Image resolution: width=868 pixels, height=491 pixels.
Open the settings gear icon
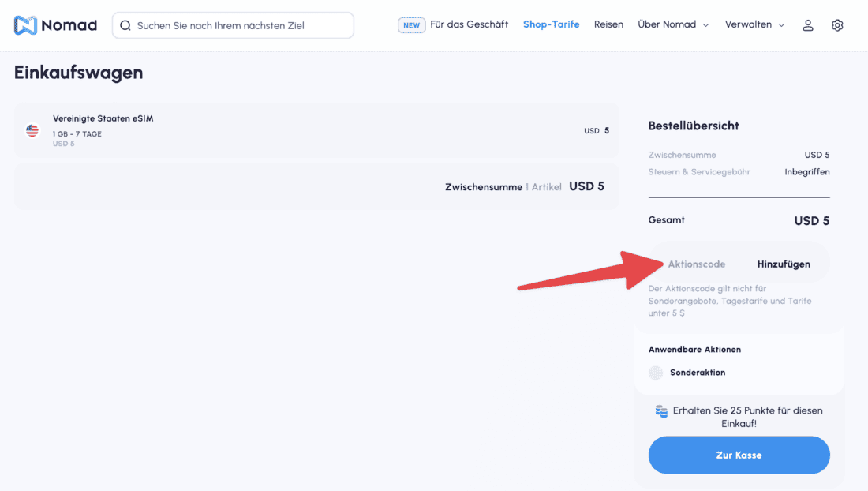pyautogui.click(x=837, y=25)
